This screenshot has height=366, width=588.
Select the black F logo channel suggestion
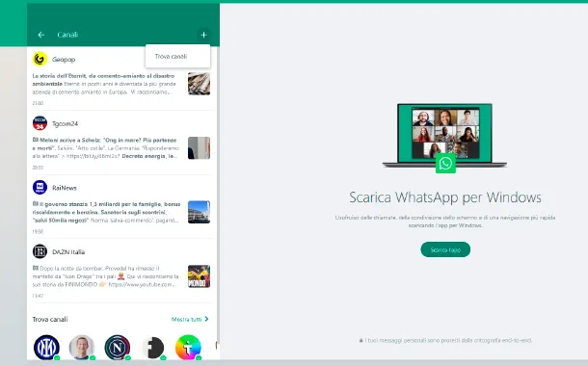tap(152, 348)
